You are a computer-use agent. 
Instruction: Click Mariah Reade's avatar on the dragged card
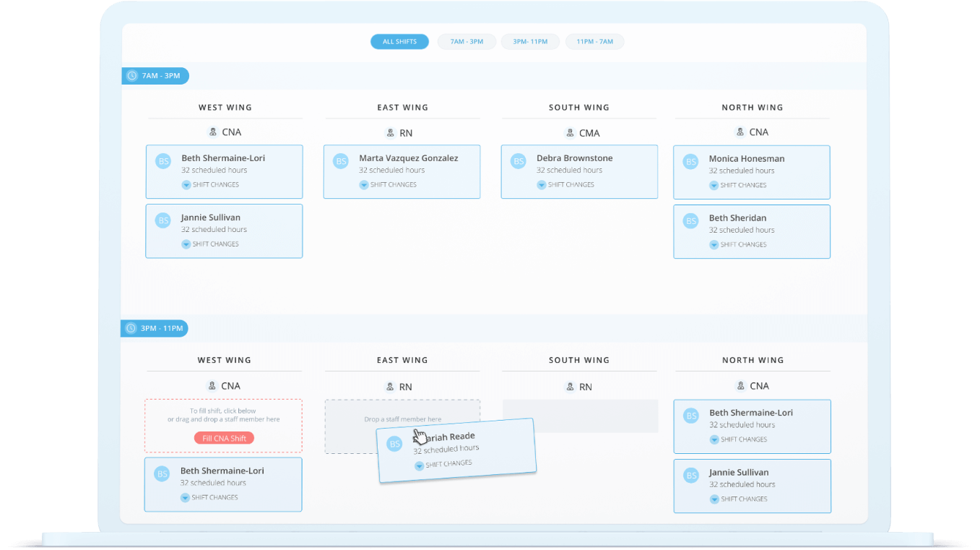point(394,444)
